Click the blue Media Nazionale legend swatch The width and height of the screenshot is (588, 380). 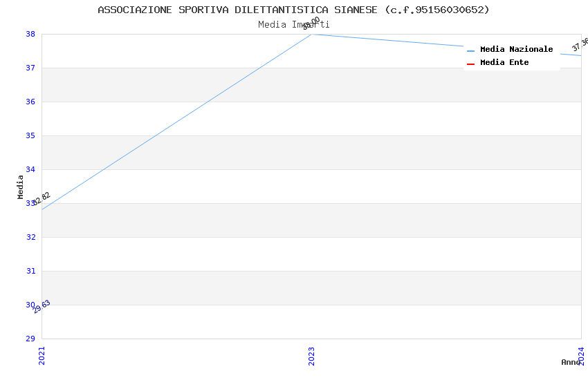click(x=470, y=50)
